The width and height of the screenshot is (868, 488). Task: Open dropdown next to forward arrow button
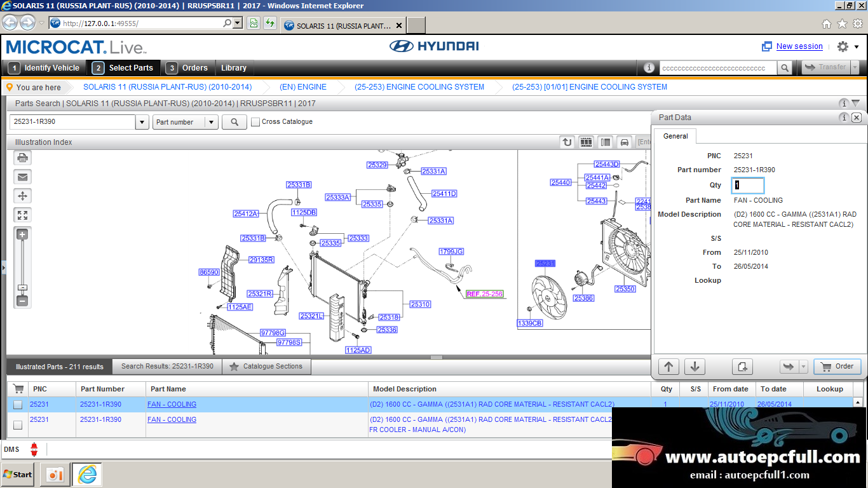[x=803, y=367]
